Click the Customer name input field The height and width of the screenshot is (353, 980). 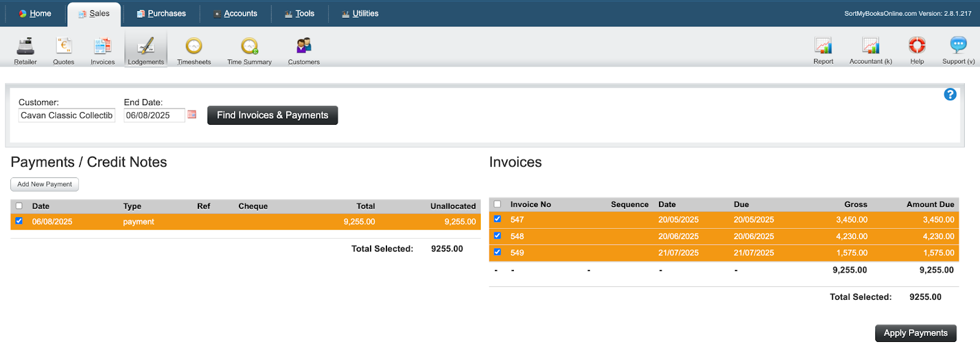coord(67,116)
